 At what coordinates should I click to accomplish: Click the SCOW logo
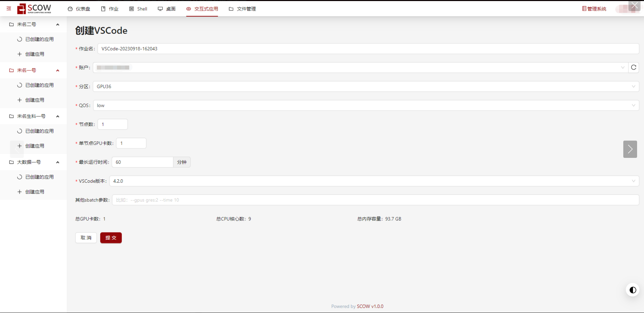(x=34, y=9)
